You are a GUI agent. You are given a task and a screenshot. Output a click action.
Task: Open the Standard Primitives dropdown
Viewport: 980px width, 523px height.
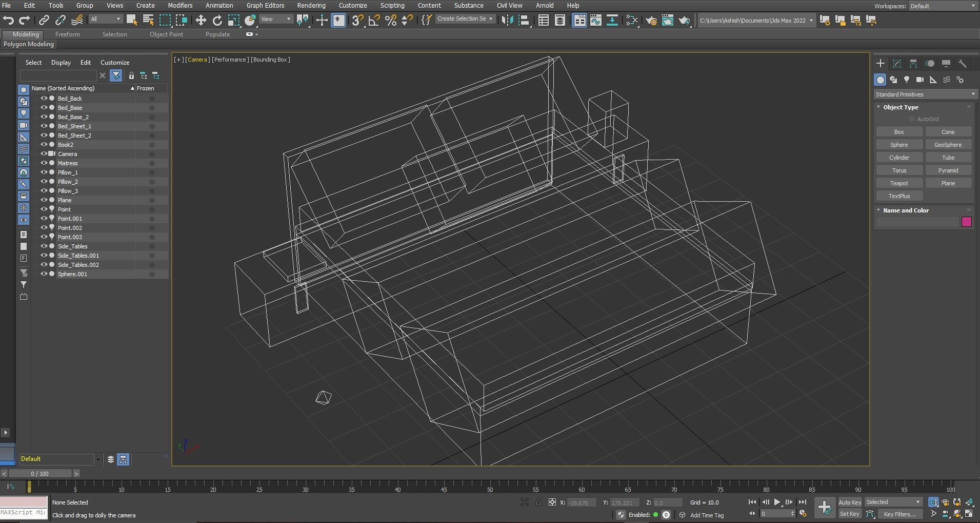tap(925, 94)
